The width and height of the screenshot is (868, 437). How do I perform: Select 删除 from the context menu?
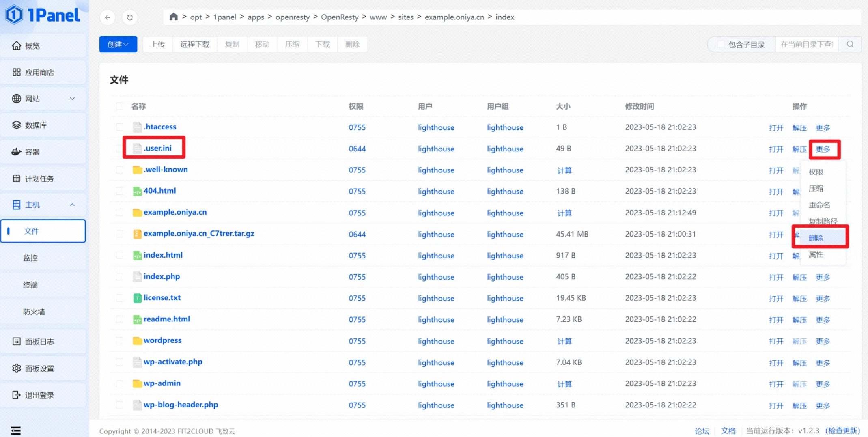pos(816,238)
